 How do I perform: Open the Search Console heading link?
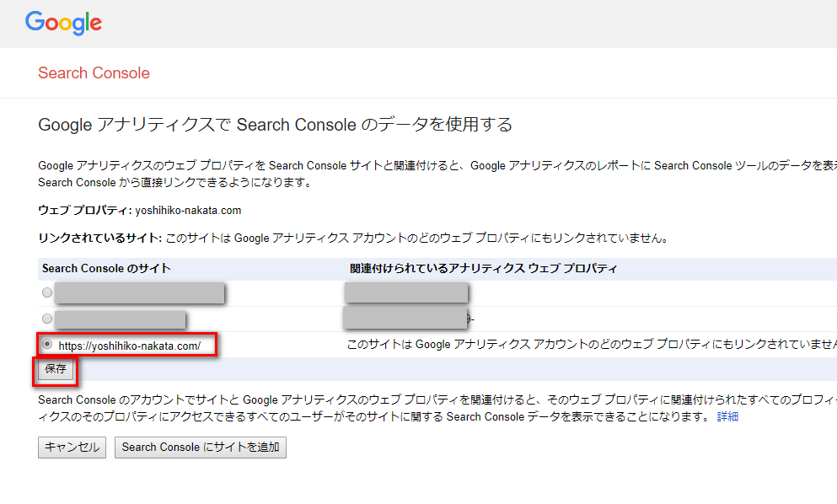[94, 73]
